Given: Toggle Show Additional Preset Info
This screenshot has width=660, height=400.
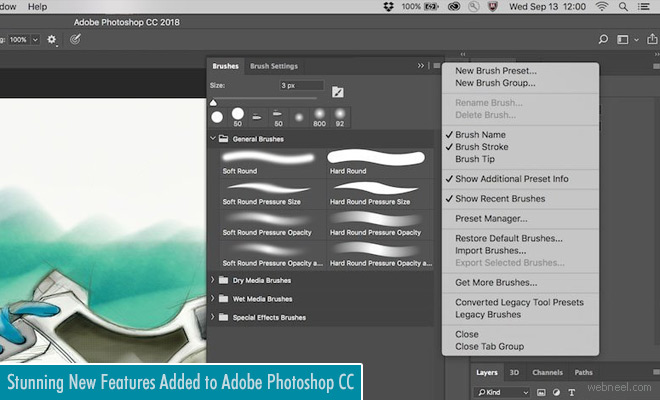Looking at the screenshot, I should (512, 179).
